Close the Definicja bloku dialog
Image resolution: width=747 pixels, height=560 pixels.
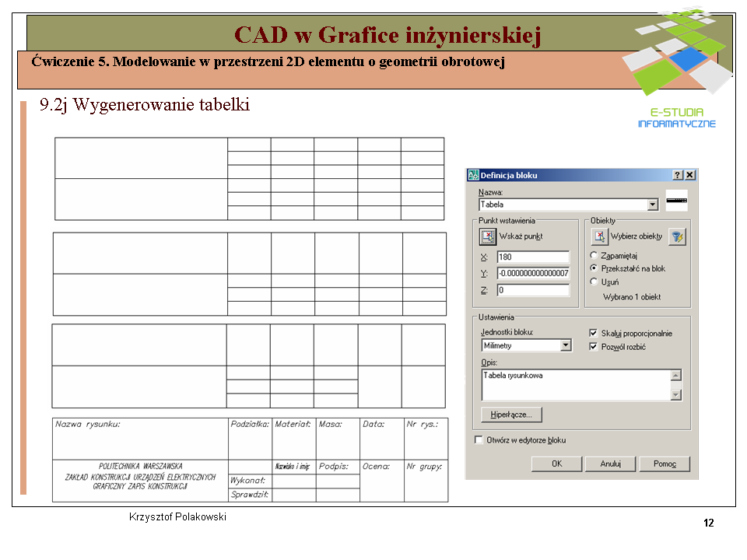click(689, 175)
